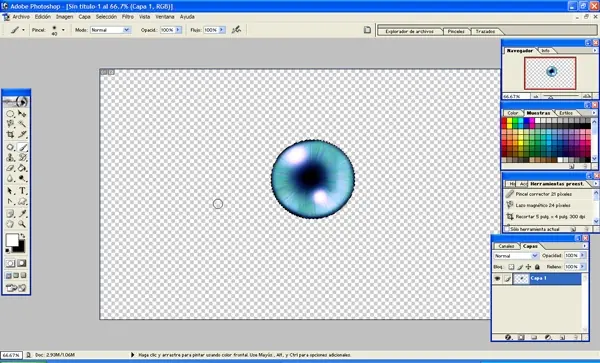Swap foreground and background colors
The image size is (600, 363).
(23, 236)
